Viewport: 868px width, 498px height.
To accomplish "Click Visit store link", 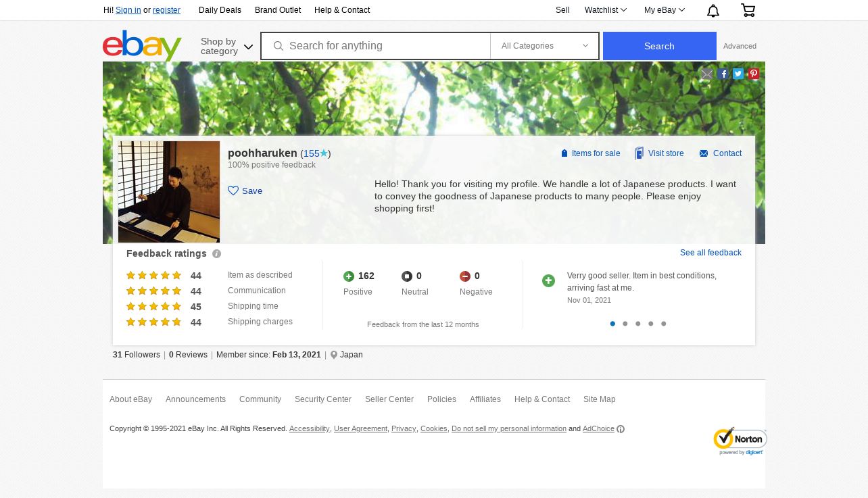I will (x=659, y=153).
